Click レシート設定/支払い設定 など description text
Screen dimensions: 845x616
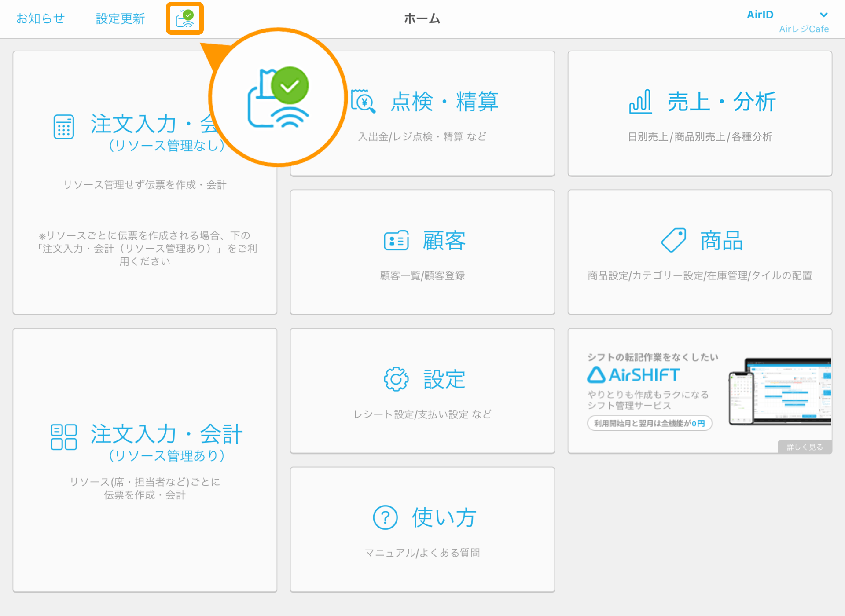tap(422, 414)
